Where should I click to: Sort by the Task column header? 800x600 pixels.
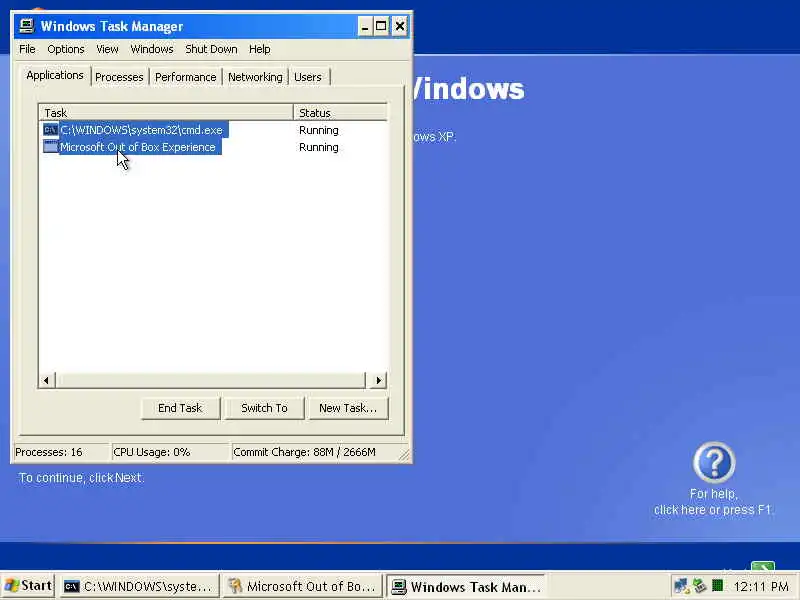[166, 112]
